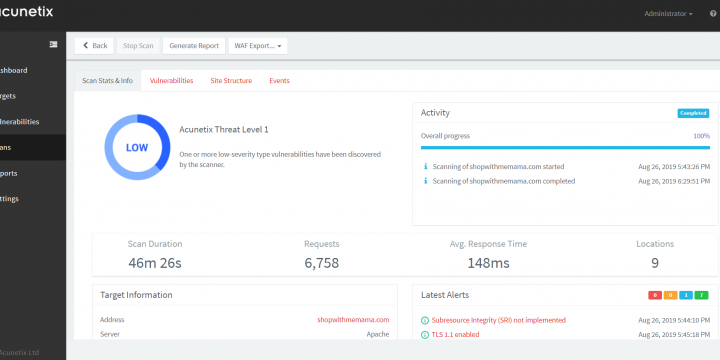The width and height of the screenshot is (720, 360).
Task: Open the Administrator account menu
Action: 668,14
